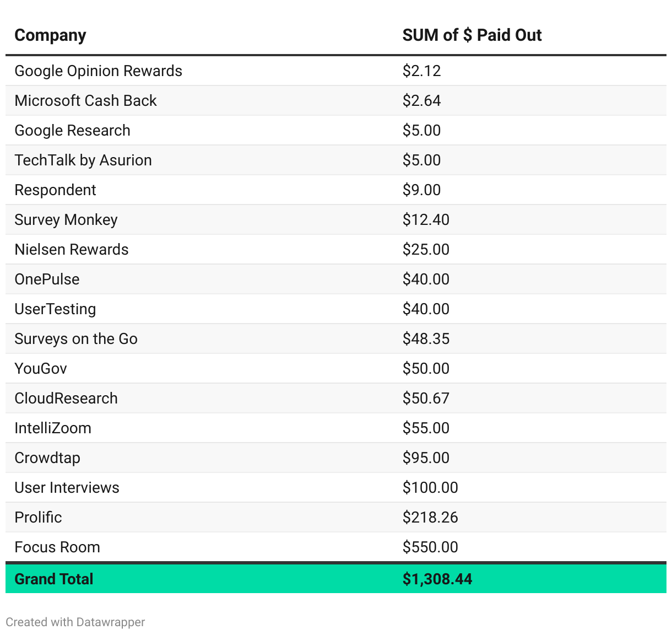Image resolution: width=672 pixels, height=635 pixels.
Task: Click the SUM of $ Paid Out header
Action: 472,35
